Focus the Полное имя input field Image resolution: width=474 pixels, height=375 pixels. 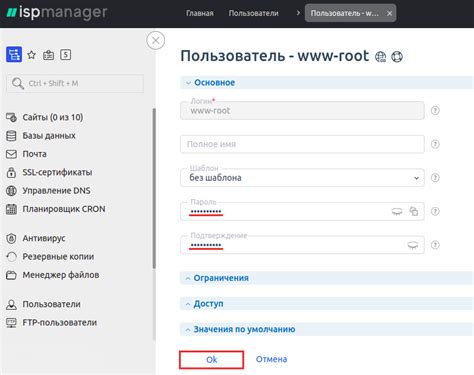click(302, 144)
